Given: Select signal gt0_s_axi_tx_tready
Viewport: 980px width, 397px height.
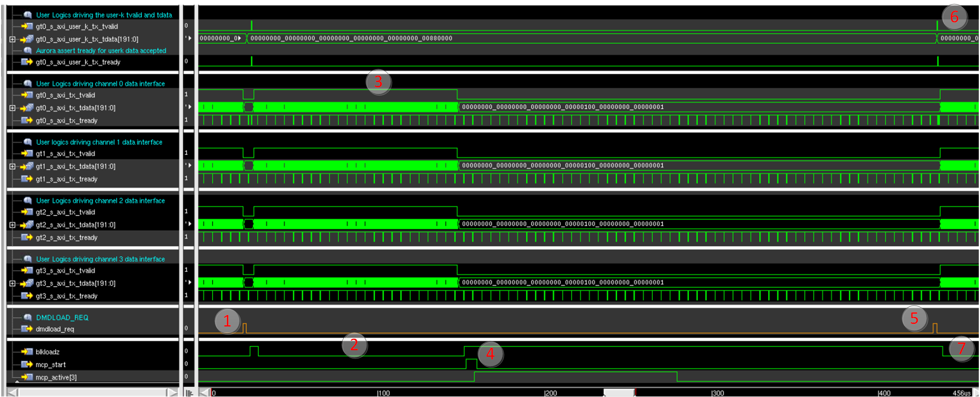Looking at the screenshot, I should 66,121.
